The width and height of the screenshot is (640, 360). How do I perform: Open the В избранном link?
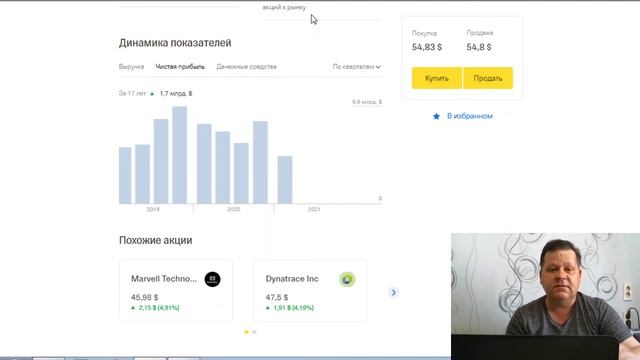tap(470, 116)
